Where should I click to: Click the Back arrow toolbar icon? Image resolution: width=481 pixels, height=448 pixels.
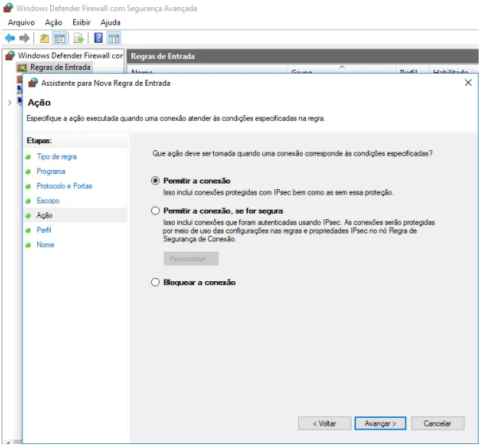click(10, 38)
